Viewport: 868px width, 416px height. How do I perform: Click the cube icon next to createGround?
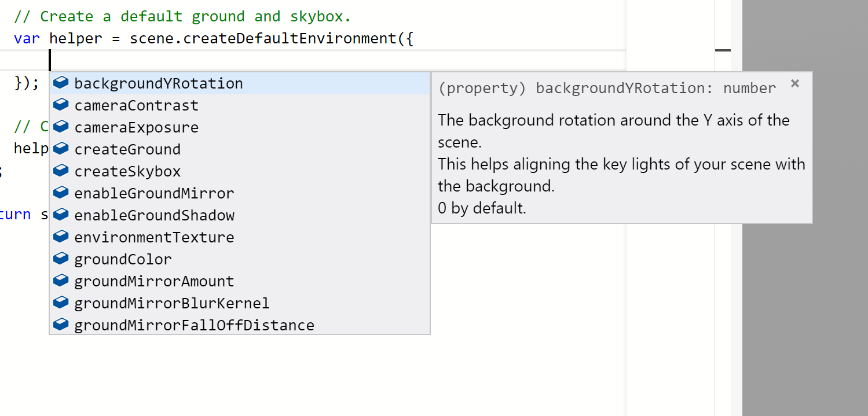pyautogui.click(x=61, y=149)
